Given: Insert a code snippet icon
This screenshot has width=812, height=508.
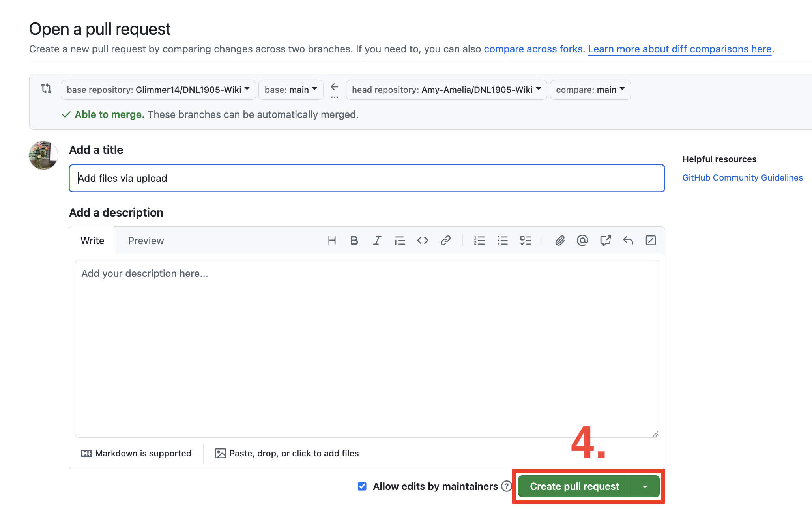Looking at the screenshot, I should (x=423, y=241).
